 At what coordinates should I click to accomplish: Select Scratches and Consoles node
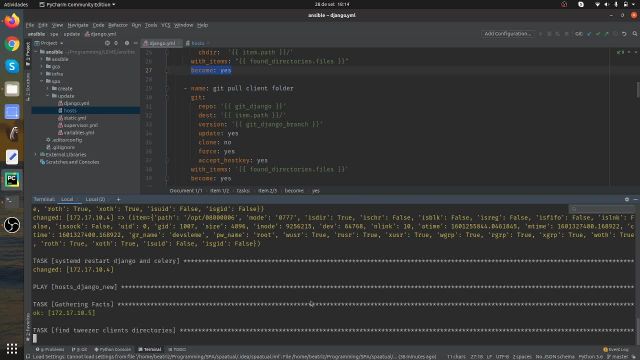[69, 162]
